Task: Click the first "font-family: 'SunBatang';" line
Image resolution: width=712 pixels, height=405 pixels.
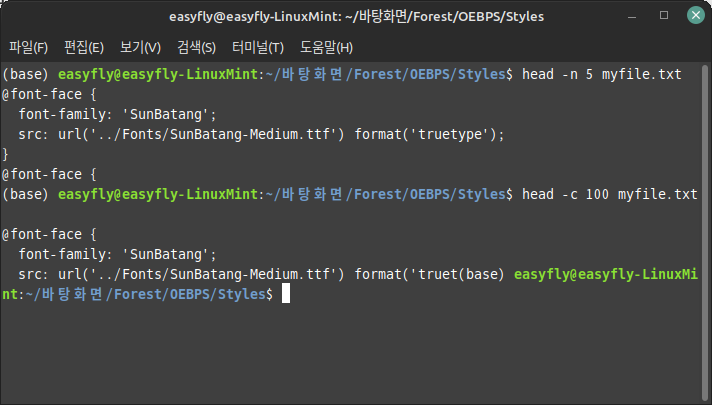Action: (x=118, y=114)
